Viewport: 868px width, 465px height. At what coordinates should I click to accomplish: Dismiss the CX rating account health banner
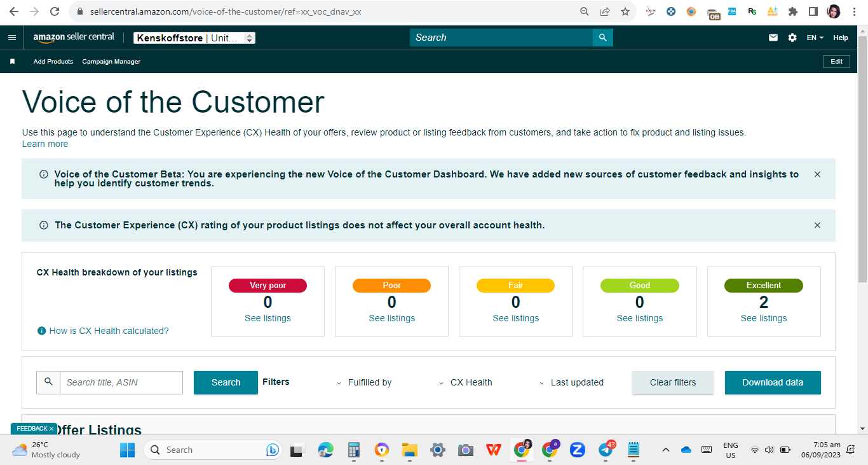tap(817, 225)
